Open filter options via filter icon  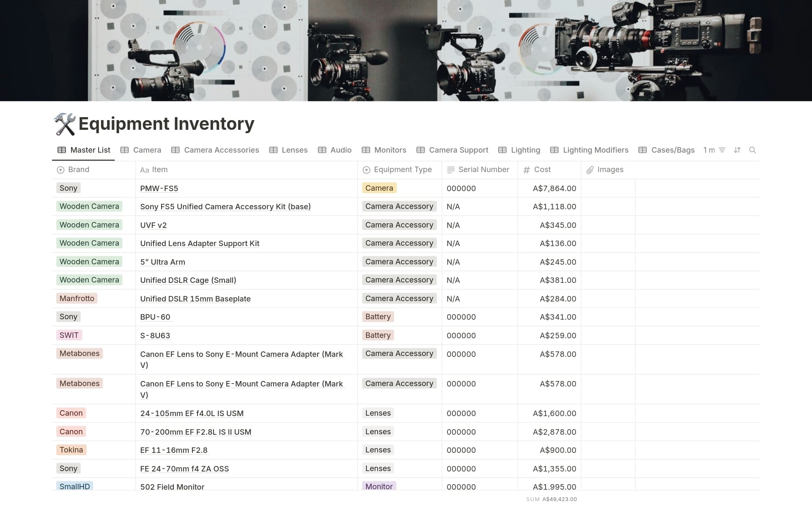coord(721,150)
